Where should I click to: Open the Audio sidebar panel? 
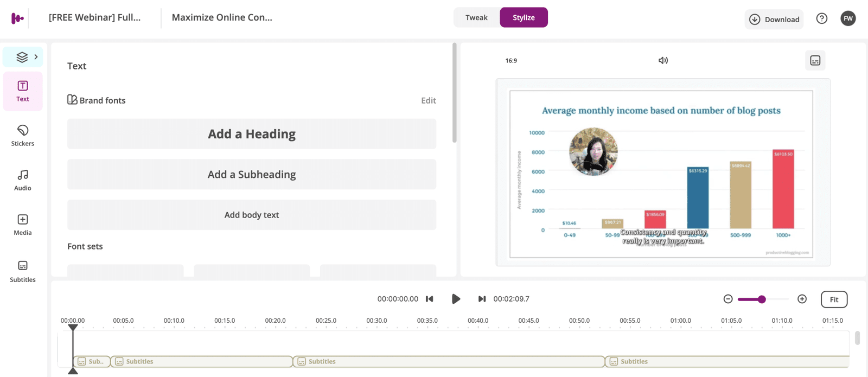click(23, 180)
